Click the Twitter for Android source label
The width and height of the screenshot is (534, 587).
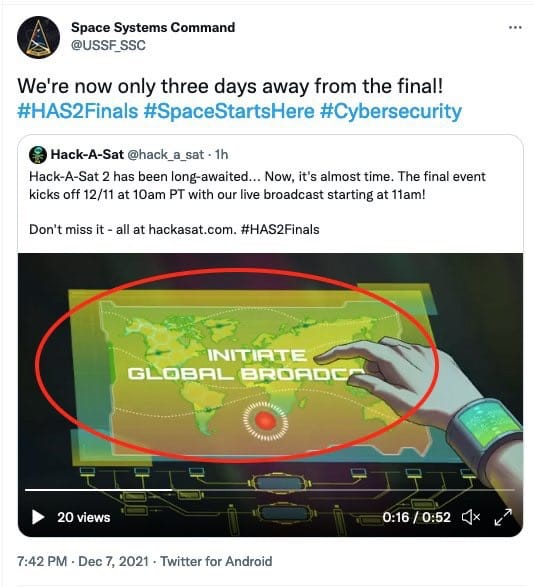point(216,561)
